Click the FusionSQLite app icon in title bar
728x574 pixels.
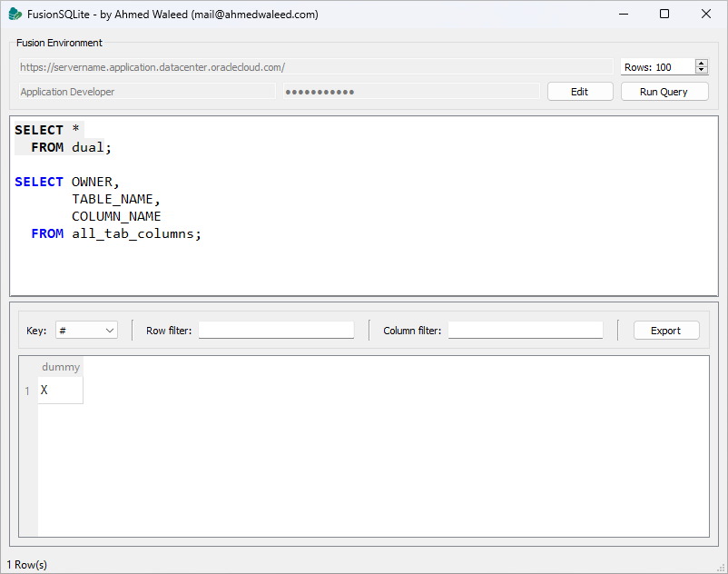(15, 15)
